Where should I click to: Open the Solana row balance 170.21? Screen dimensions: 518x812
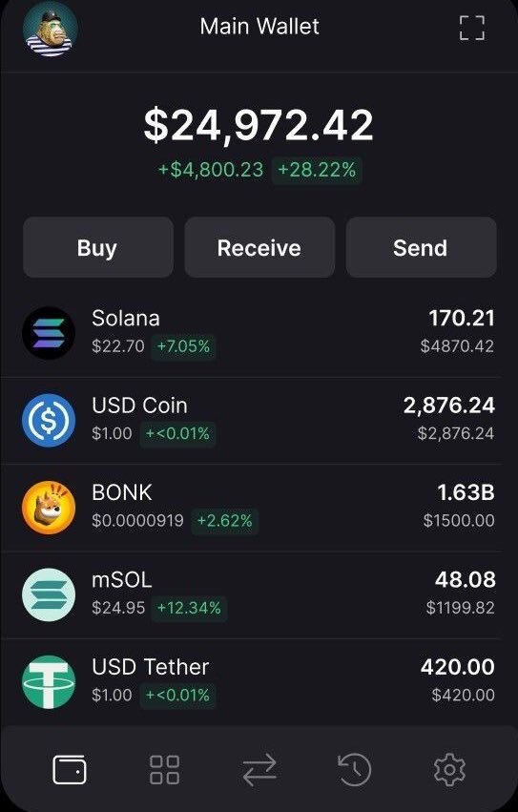pos(462,318)
